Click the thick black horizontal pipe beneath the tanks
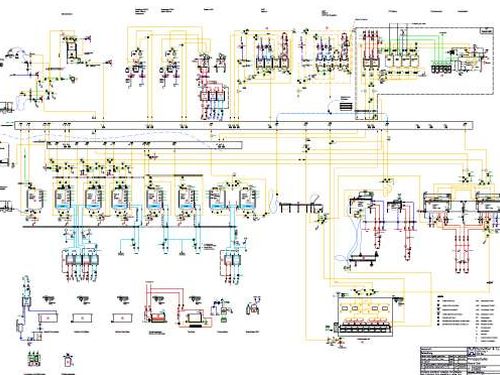500x375 pixels. [x=129, y=227]
